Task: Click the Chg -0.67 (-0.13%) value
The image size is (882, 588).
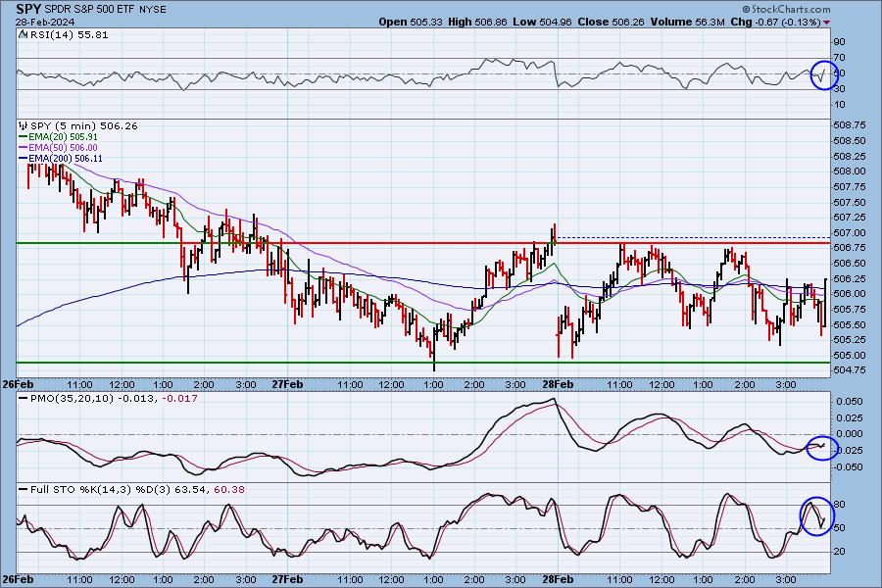Action: [775, 22]
